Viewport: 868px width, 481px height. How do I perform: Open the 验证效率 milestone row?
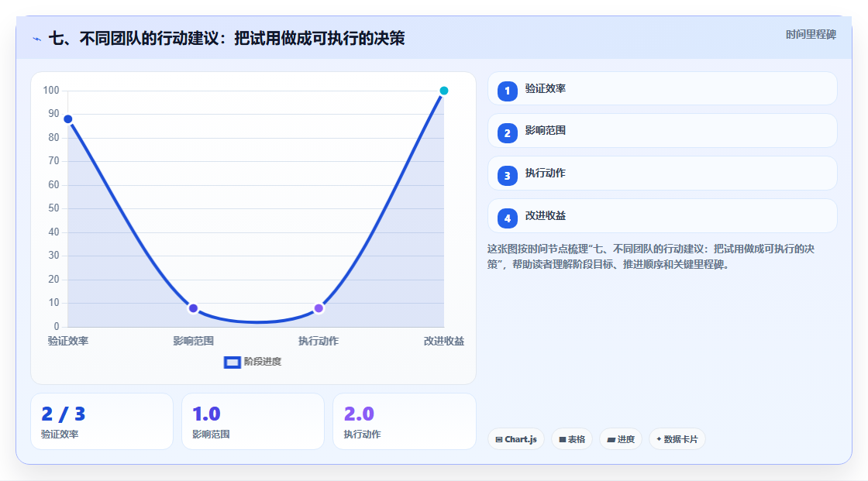point(662,88)
